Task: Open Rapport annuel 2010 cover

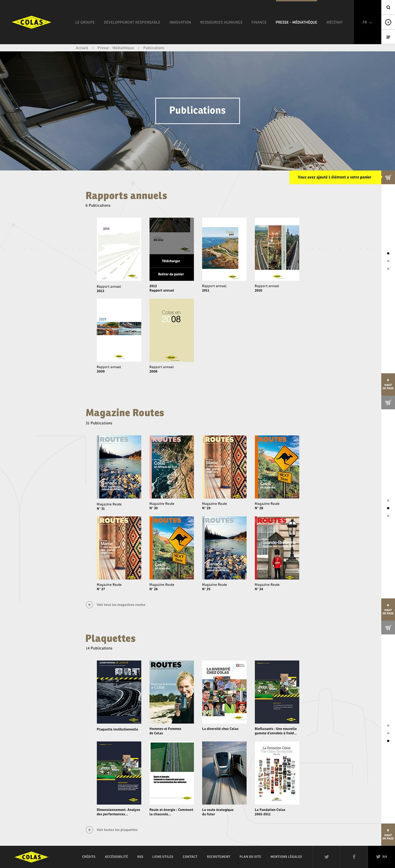Action: tap(277, 249)
